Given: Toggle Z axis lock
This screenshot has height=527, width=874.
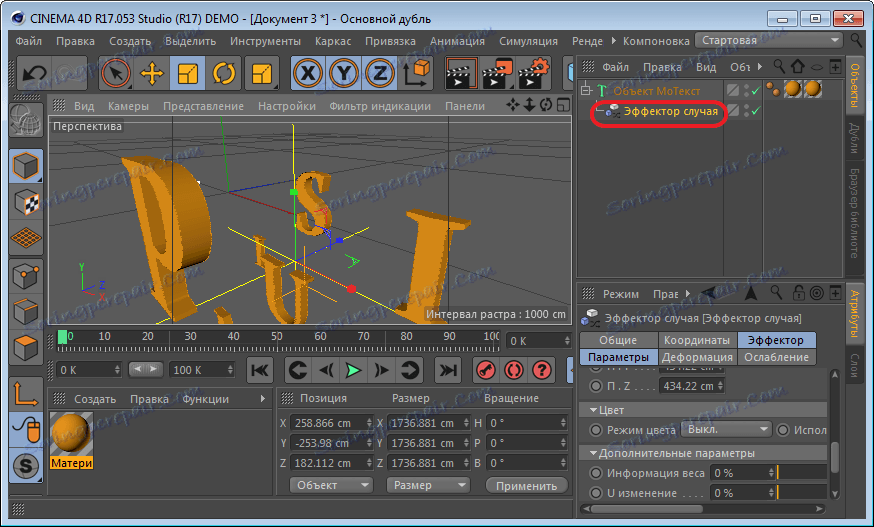Looking at the screenshot, I should tap(379, 73).
